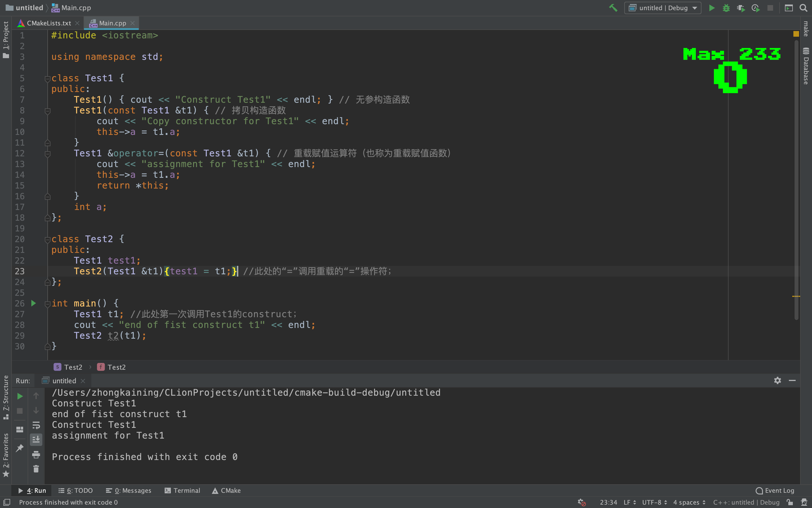Open the Structure tool window
812x508 pixels.
6,397
